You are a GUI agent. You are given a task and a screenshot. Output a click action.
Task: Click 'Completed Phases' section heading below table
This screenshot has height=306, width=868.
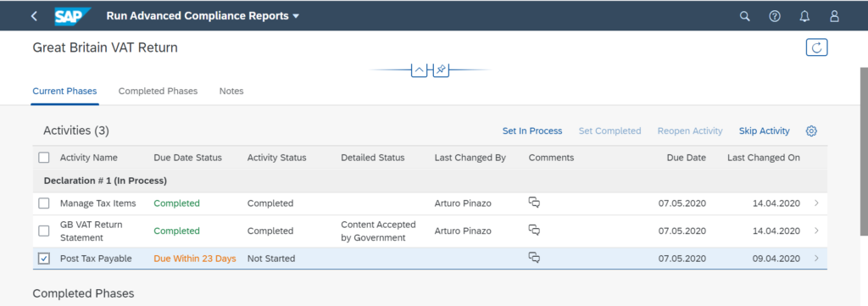[x=83, y=293]
